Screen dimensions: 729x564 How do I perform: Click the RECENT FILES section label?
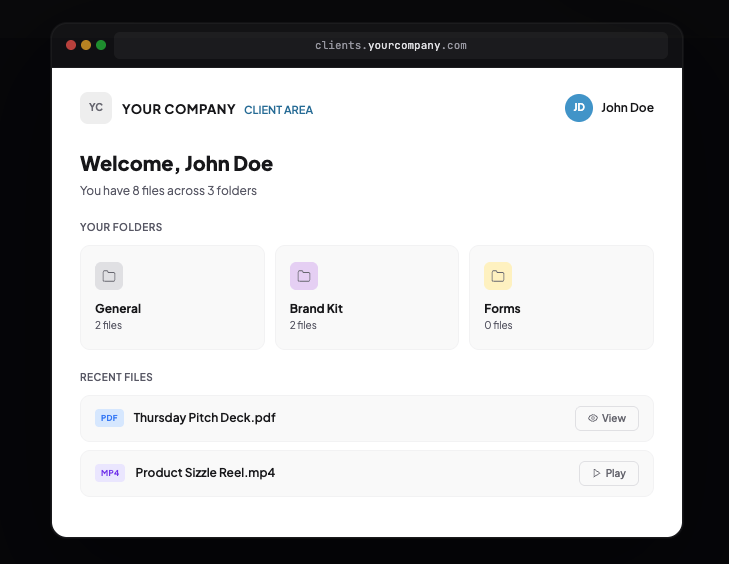click(x=116, y=377)
